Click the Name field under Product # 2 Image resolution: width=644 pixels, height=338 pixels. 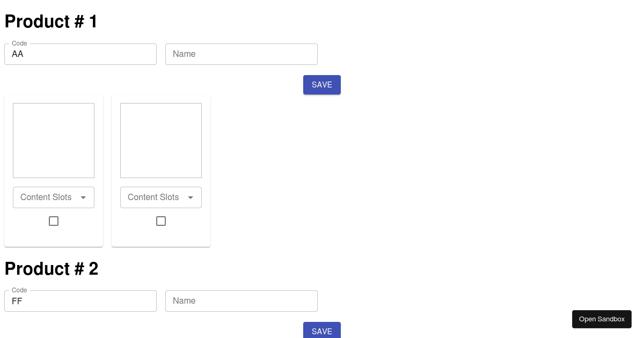(241, 301)
